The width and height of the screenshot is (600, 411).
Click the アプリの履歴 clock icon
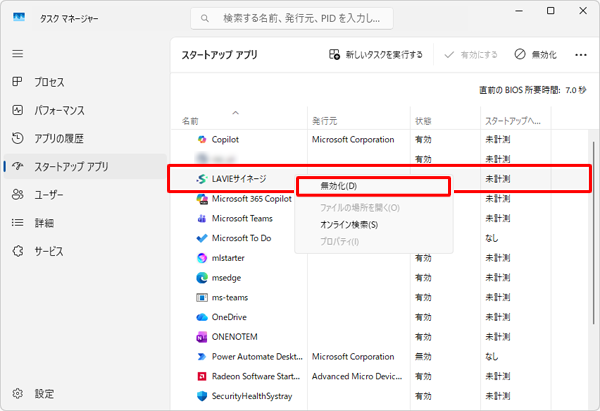pos(18,138)
